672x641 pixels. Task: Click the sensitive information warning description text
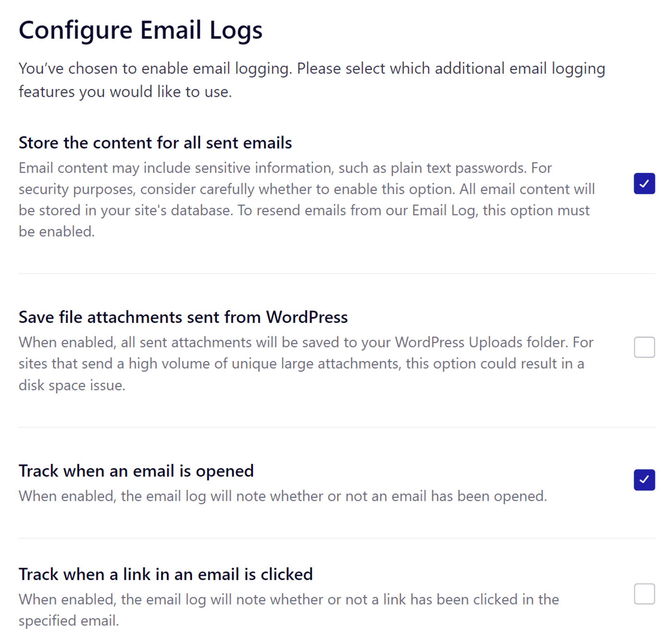306,200
